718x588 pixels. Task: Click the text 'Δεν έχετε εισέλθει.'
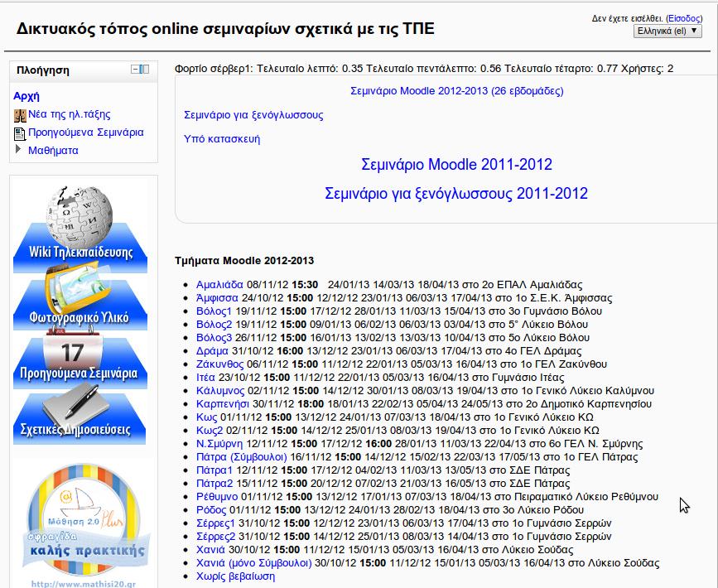628,19
